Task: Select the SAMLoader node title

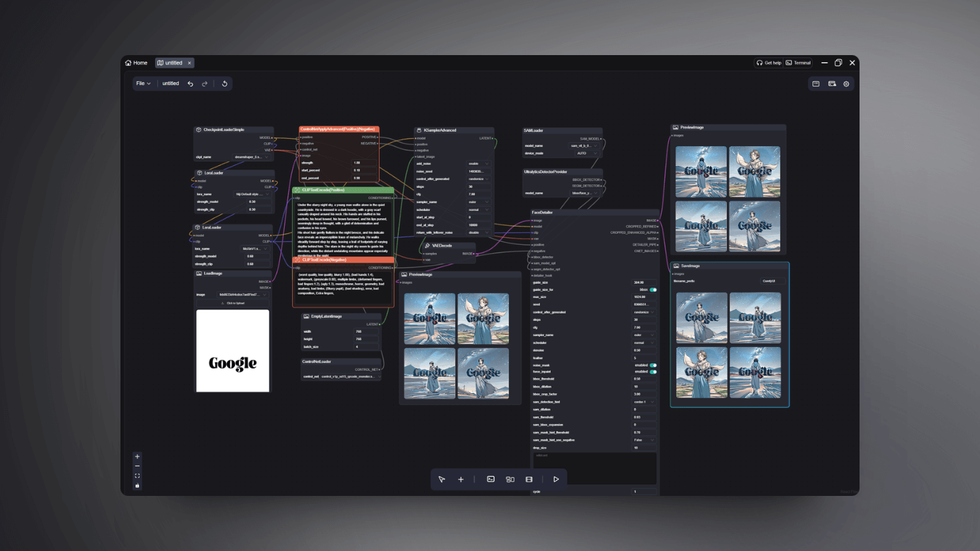Action: click(x=534, y=130)
